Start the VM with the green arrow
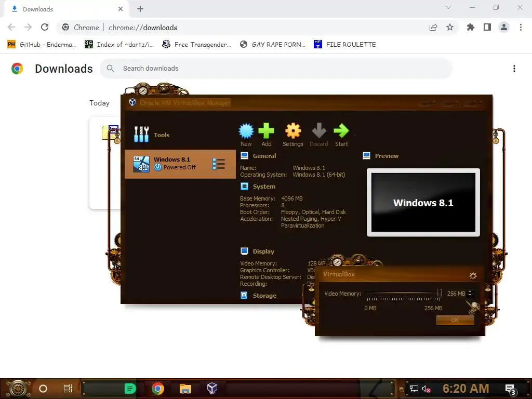The image size is (532, 399). tap(341, 131)
